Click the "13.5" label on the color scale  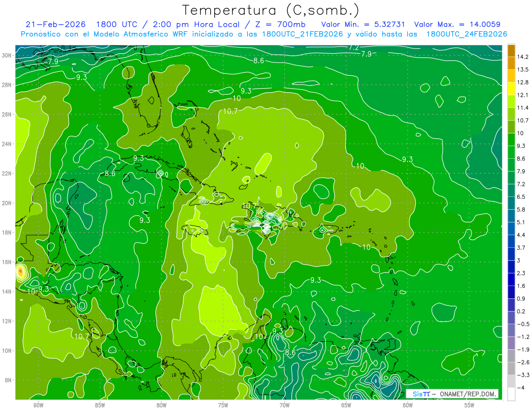coord(523,70)
